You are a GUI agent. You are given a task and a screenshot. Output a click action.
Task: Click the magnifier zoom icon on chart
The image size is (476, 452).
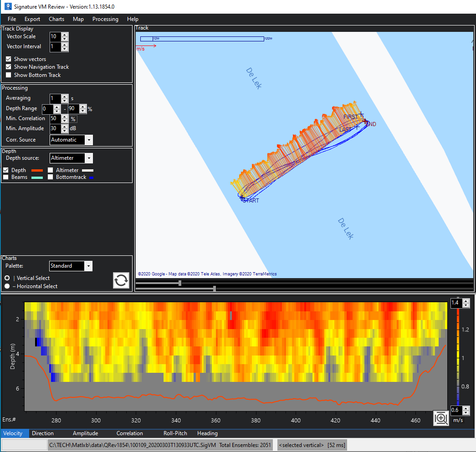[x=441, y=418]
